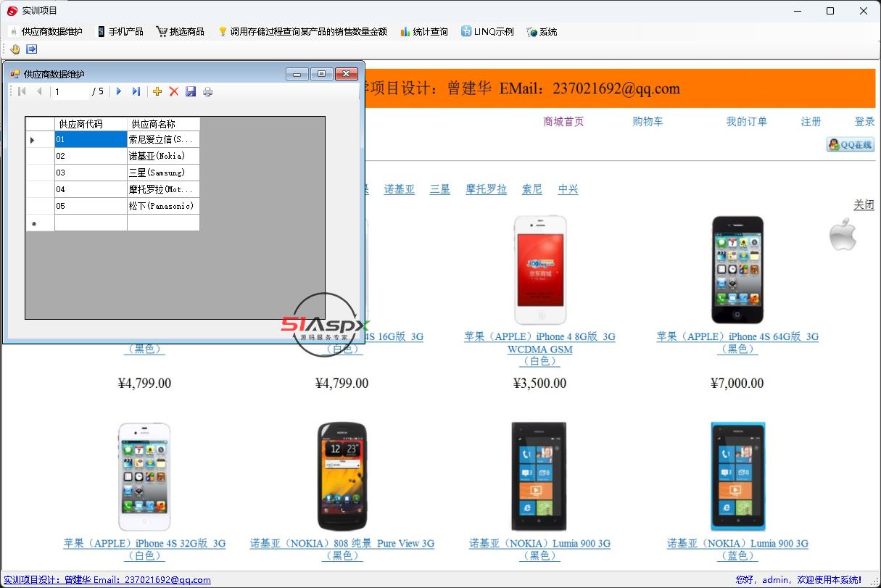Delete the current supplier with the red X

[x=174, y=91]
